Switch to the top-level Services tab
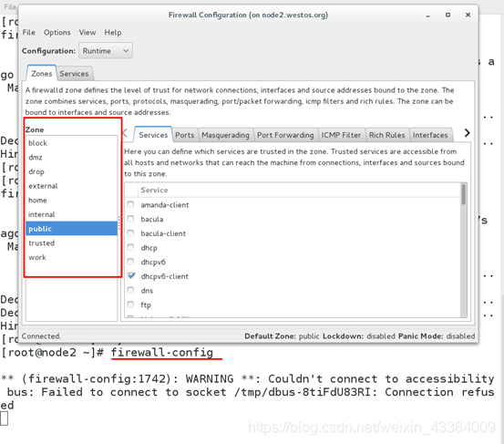This screenshot has width=504, height=444. (74, 74)
